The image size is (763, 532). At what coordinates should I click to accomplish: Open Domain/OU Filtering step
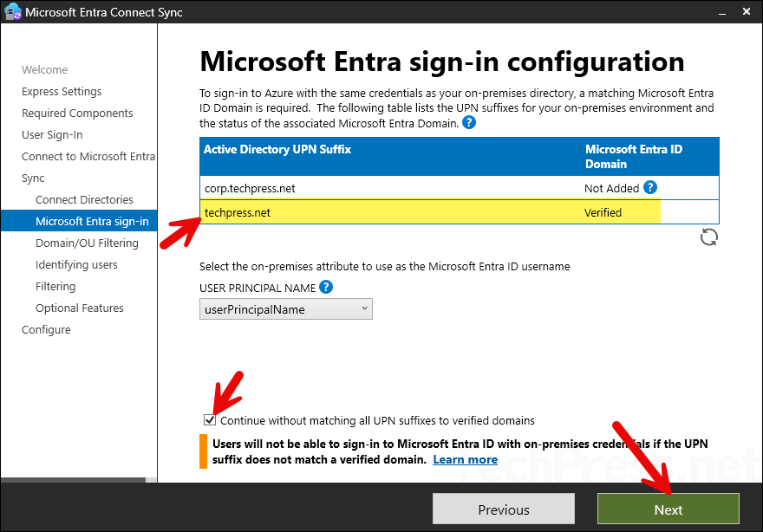tap(87, 243)
